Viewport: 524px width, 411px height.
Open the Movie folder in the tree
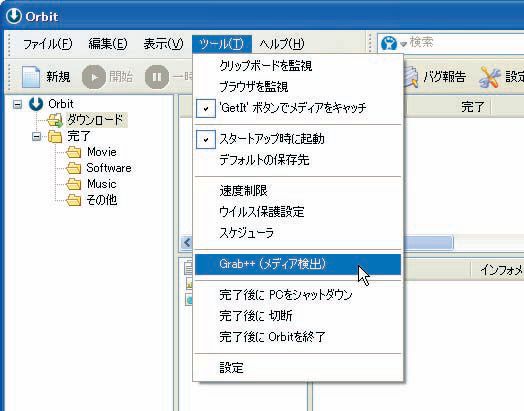pos(74,152)
